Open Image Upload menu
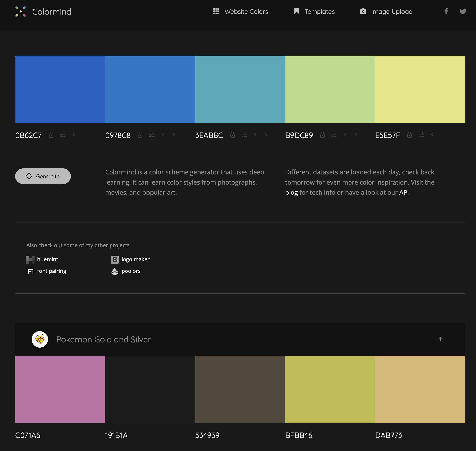Screen dimensions: 476x451 (x=386, y=11)
